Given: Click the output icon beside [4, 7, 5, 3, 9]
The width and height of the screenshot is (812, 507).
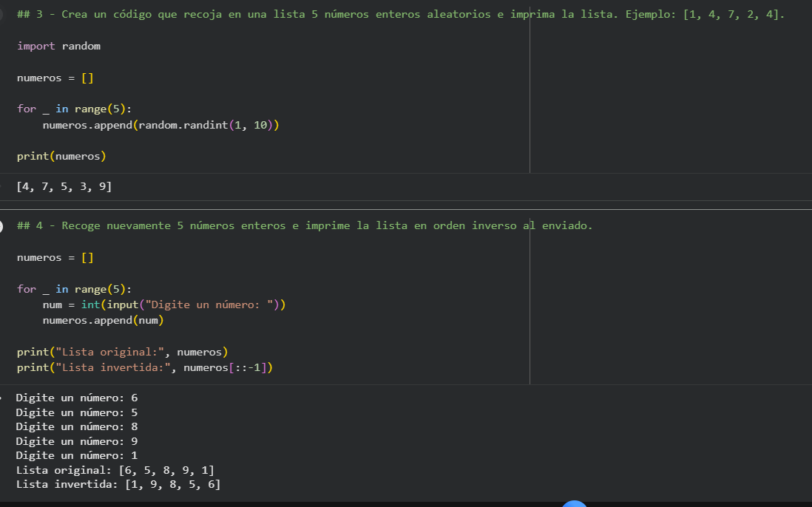Looking at the screenshot, I should tap(2, 187).
